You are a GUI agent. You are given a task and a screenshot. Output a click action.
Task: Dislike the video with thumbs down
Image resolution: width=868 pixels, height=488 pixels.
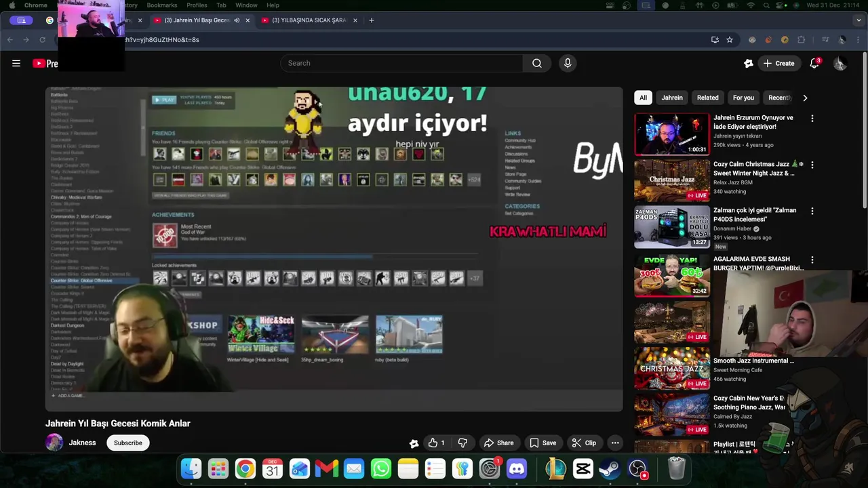pos(462,443)
